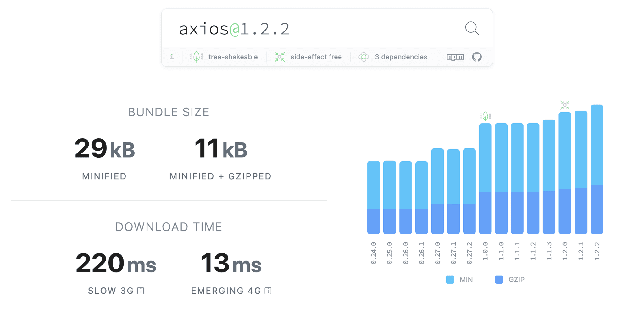
Task: Click the tree-shakeable label
Action: [233, 57]
